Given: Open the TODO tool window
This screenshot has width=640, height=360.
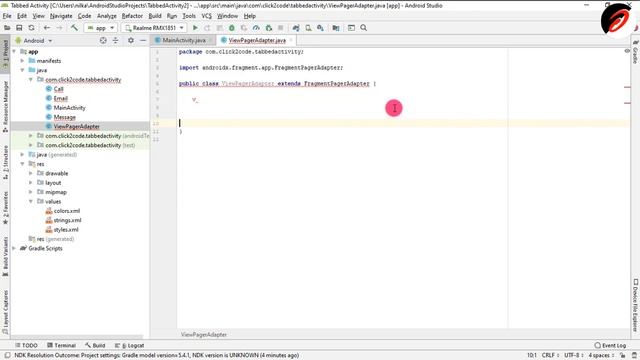Looking at the screenshot, I should coord(26,345).
